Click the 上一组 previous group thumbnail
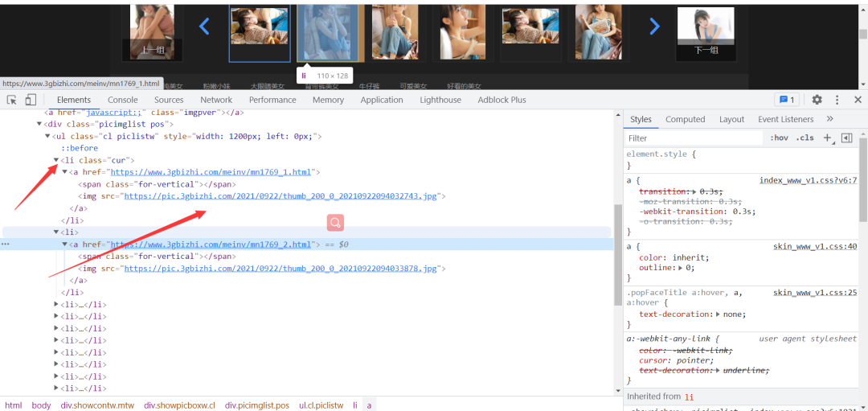 [x=152, y=31]
